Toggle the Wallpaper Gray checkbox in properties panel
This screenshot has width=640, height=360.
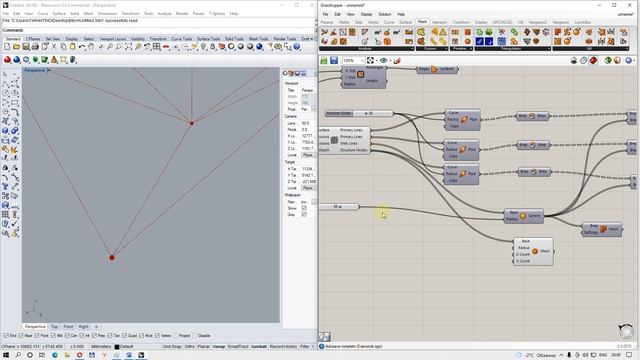[304, 214]
